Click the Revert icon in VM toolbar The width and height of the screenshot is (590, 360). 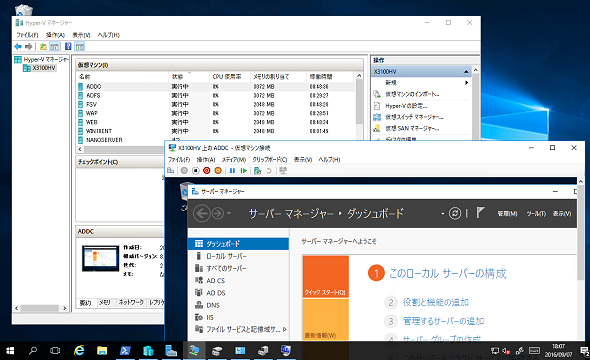[269, 171]
